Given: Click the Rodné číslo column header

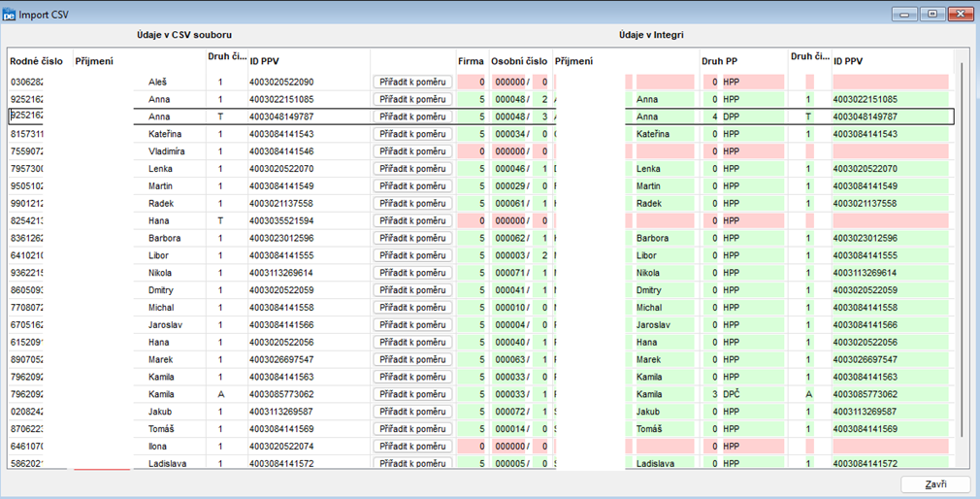Looking at the screenshot, I should [36, 61].
